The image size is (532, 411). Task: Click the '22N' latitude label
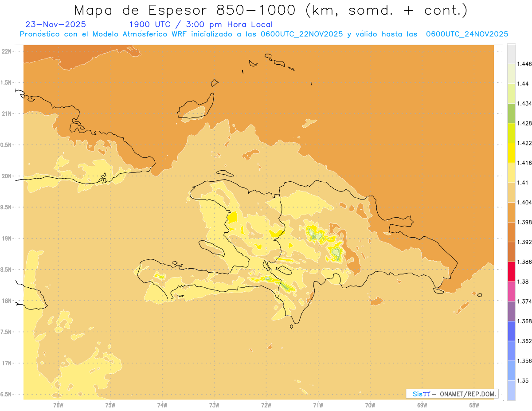pos(7,51)
